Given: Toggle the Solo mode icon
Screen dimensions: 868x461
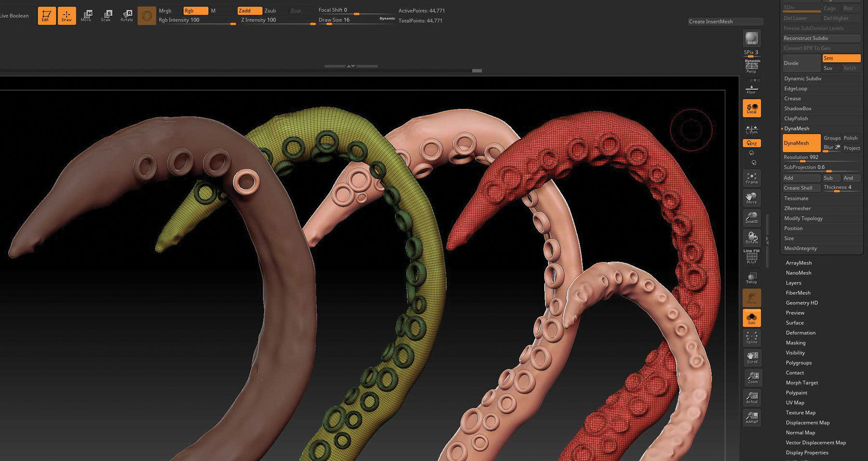Looking at the screenshot, I should pyautogui.click(x=752, y=318).
